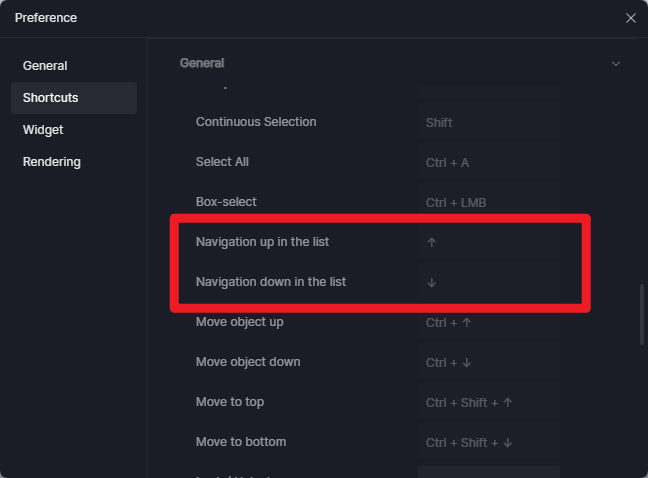Switch to the Widget preferences tab
This screenshot has height=478, width=648.
(x=43, y=130)
